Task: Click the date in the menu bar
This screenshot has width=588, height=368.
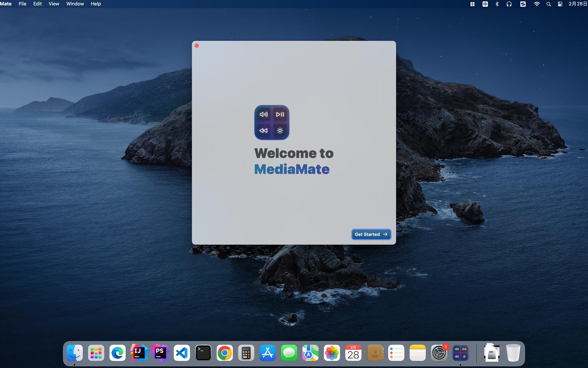Action: pyautogui.click(x=578, y=4)
